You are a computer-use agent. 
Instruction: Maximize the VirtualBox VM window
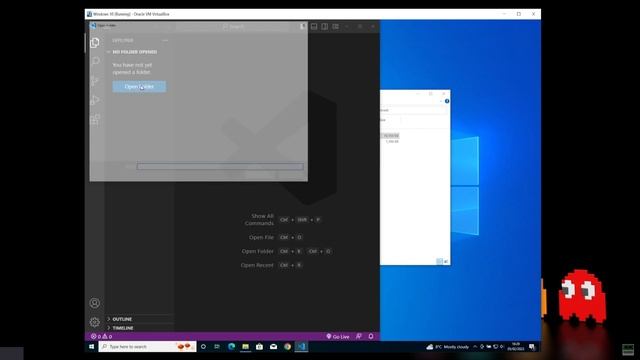[x=519, y=14]
